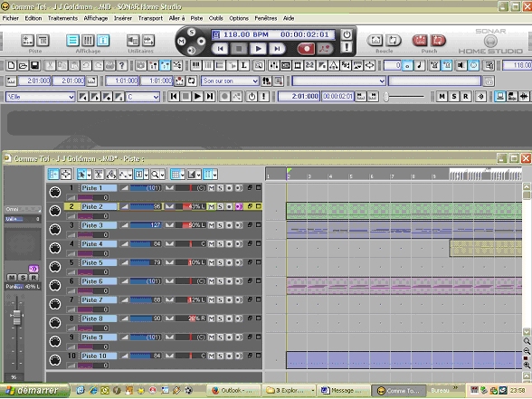Click the reset exclamation icon in transport

[x=347, y=47]
